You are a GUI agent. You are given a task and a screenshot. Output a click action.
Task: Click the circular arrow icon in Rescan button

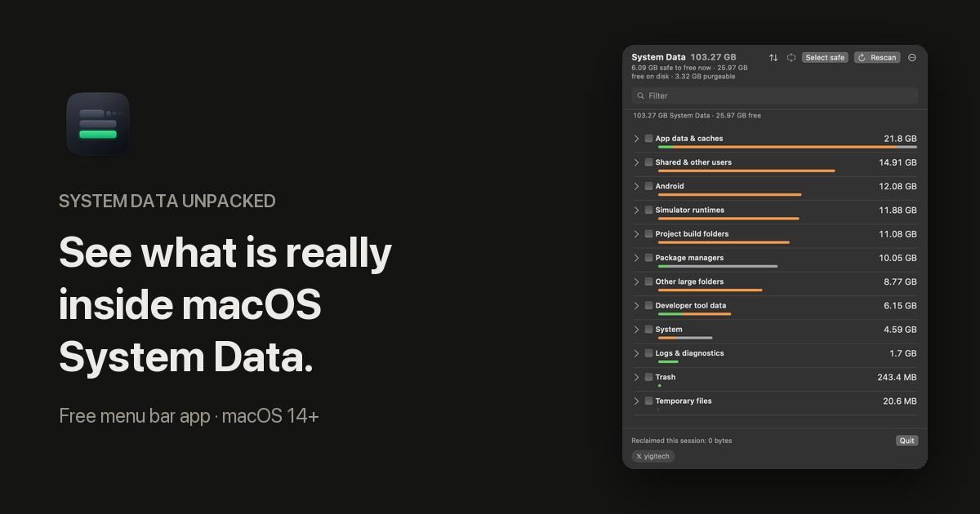862,58
